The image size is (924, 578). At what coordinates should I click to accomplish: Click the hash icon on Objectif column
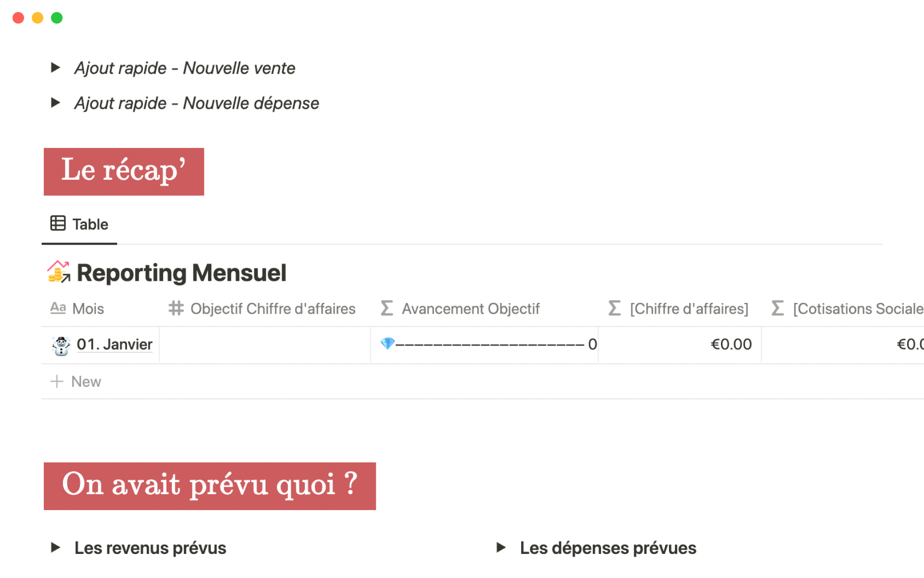[176, 308]
